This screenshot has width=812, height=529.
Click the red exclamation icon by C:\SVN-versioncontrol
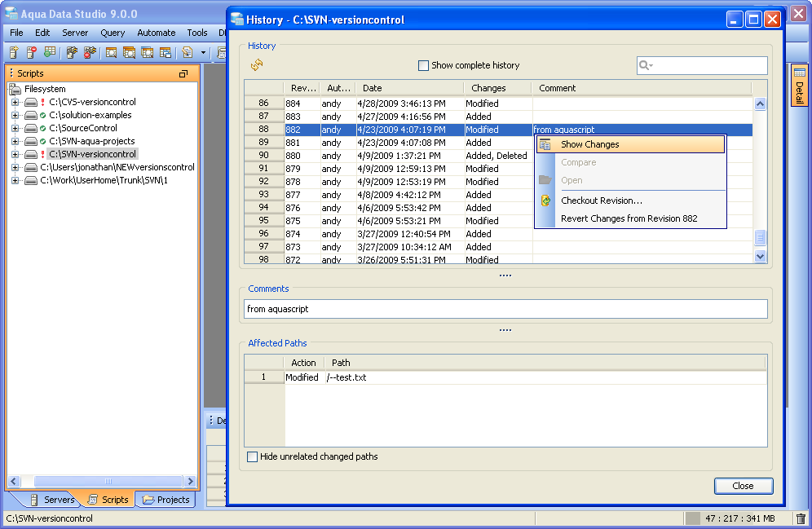tap(43, 154)
